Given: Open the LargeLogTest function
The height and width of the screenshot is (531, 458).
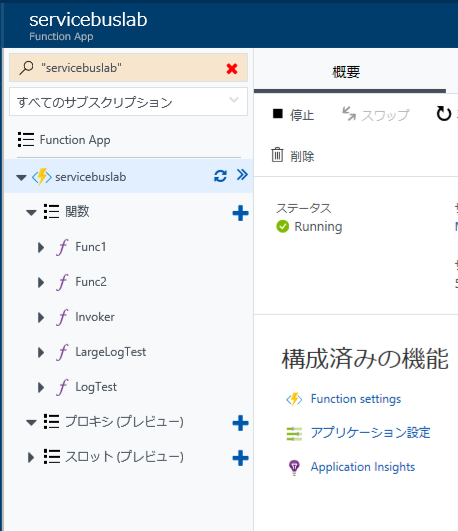Looking at the screenshot, I should point(110,352).
